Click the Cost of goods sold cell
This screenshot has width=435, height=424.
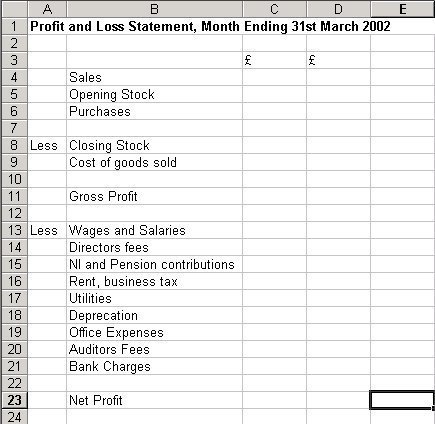click(154, 162)
